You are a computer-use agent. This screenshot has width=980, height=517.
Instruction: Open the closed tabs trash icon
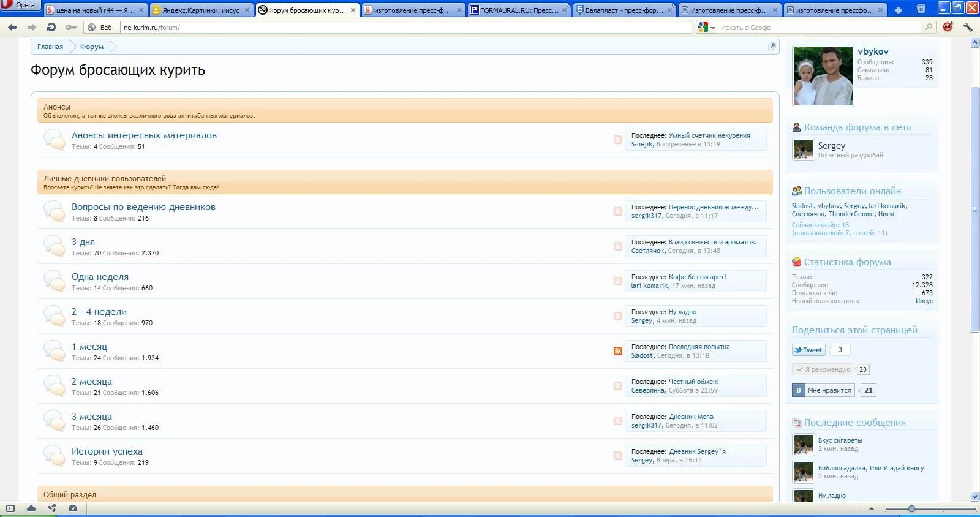[921, 9]
